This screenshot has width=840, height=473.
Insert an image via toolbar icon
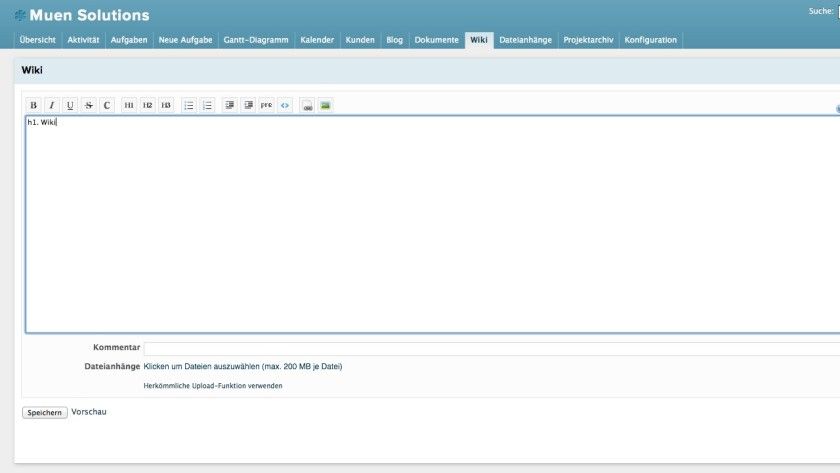coord(325,105)
